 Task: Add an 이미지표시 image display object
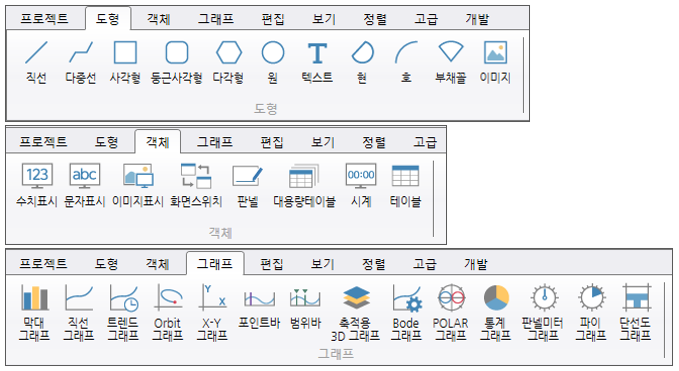point(138,185)
